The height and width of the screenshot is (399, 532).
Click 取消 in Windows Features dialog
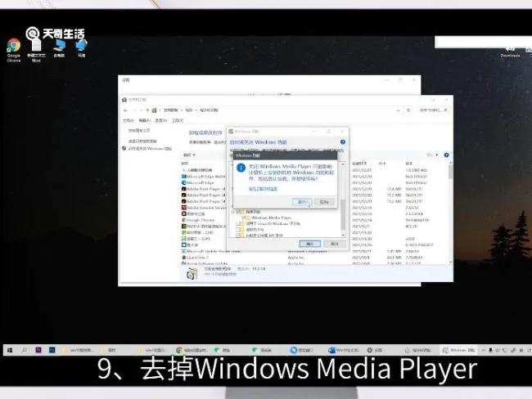(x=335, y=244)
